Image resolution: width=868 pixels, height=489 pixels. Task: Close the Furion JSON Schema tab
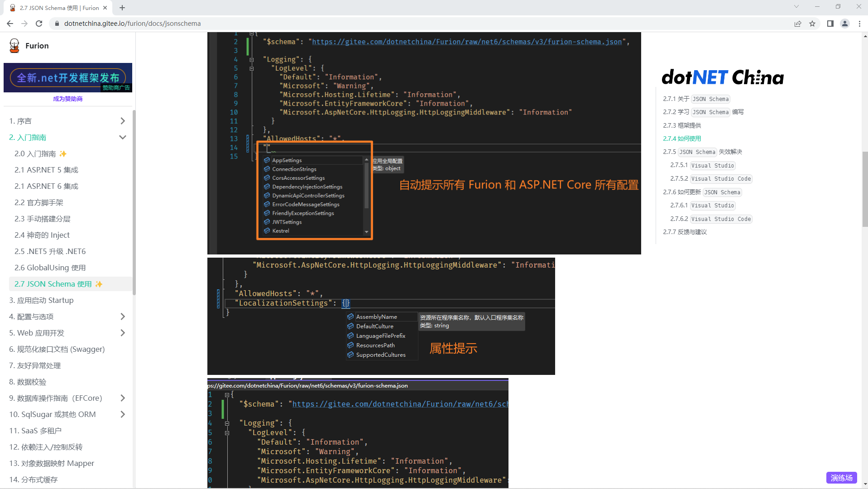click(105, 8)
